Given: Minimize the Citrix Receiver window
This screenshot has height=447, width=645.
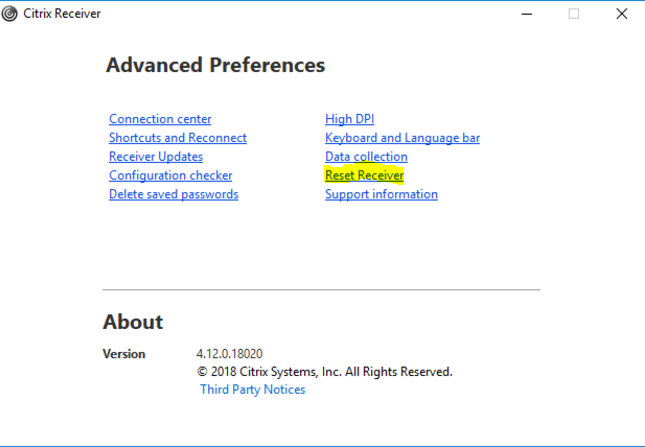Looking at the screenshot, I should pyautogui.click(x=527, y=14).
